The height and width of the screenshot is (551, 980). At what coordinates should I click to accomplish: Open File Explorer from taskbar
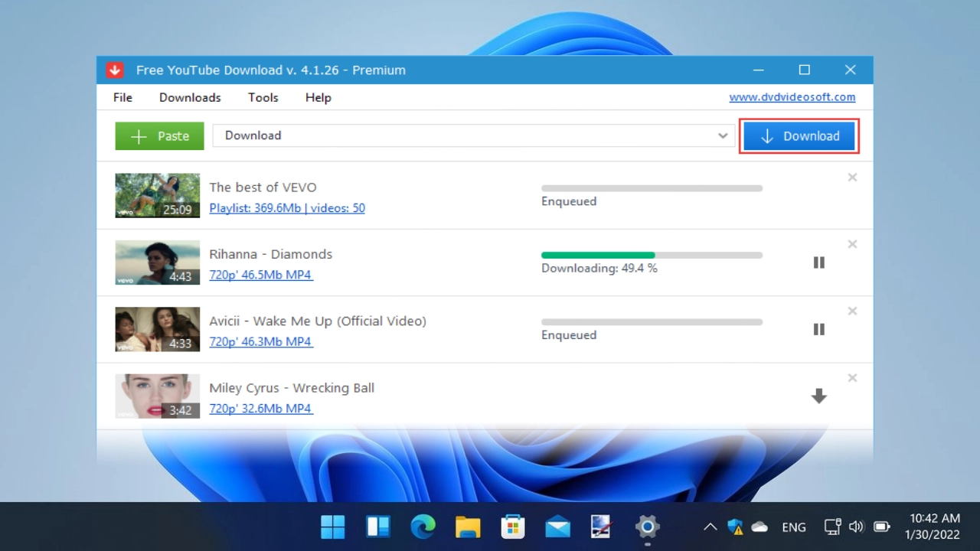pyautogui.click(x=468, y=527)
